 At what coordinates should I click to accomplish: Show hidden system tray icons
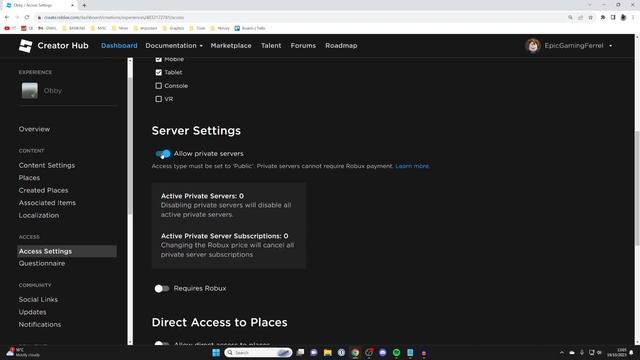click(562, 353)
